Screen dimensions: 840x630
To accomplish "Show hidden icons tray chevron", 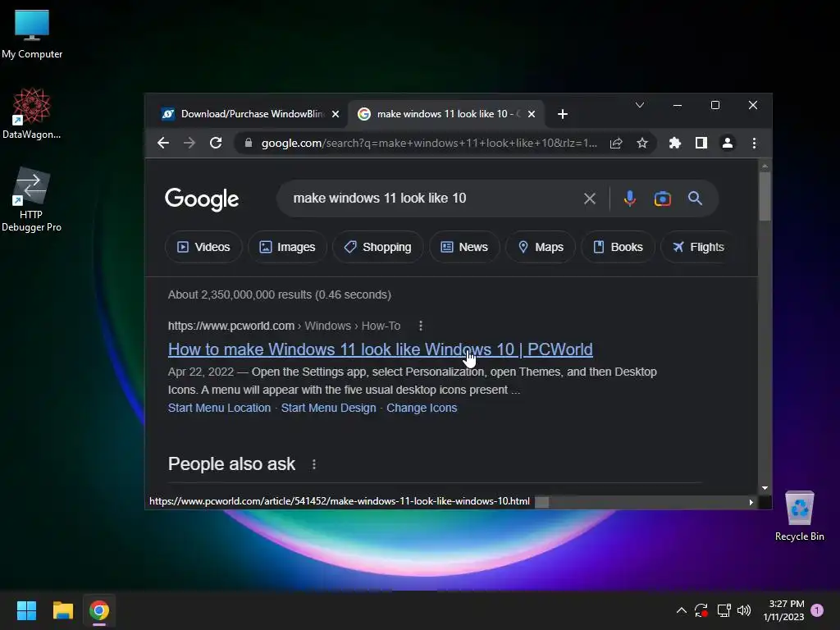I will tap(682, 610).
